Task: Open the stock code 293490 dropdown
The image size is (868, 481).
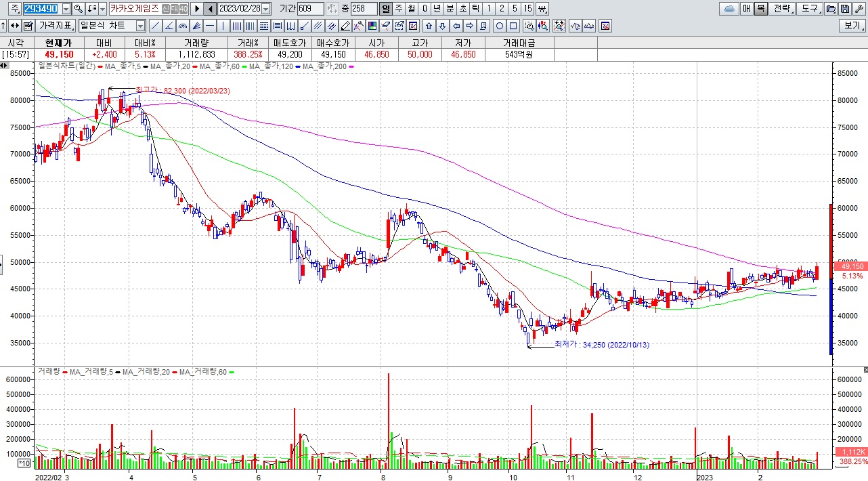Action: 66,9
